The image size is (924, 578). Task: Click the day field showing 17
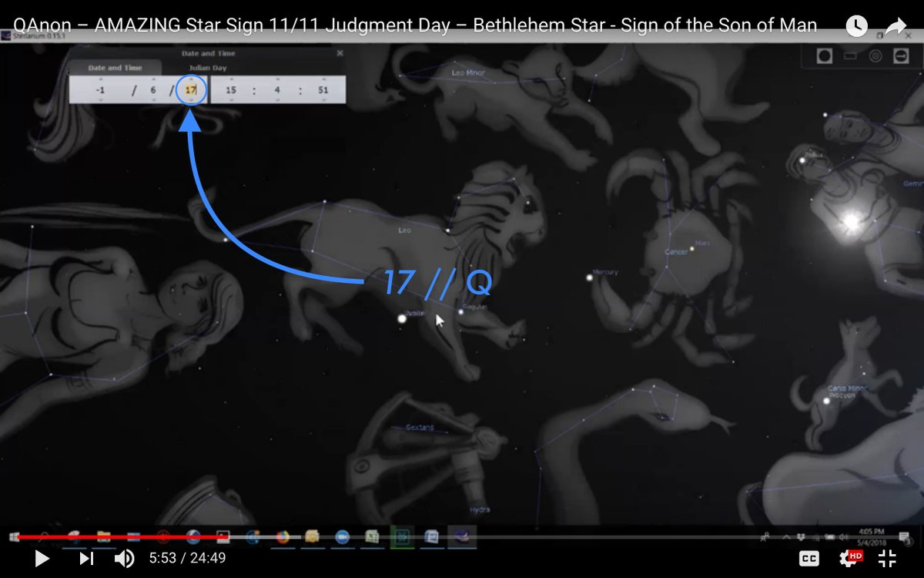191,90
